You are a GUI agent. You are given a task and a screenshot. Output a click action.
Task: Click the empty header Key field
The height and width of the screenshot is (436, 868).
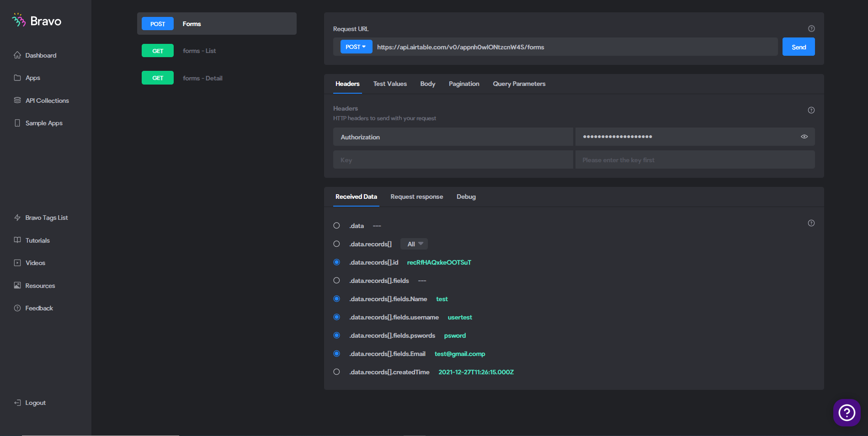tap(453, 160)
